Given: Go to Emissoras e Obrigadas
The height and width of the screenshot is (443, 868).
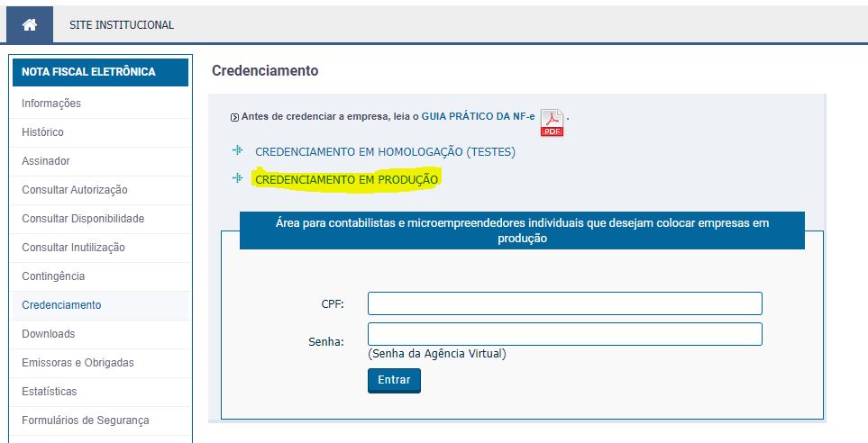Looking at the screenshot, I should coord(78,363).
